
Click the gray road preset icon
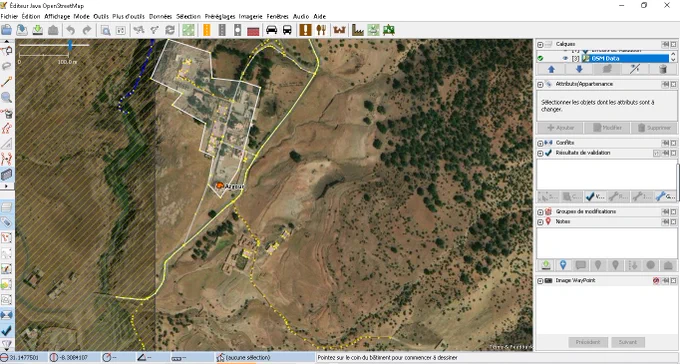pos(222,30)
